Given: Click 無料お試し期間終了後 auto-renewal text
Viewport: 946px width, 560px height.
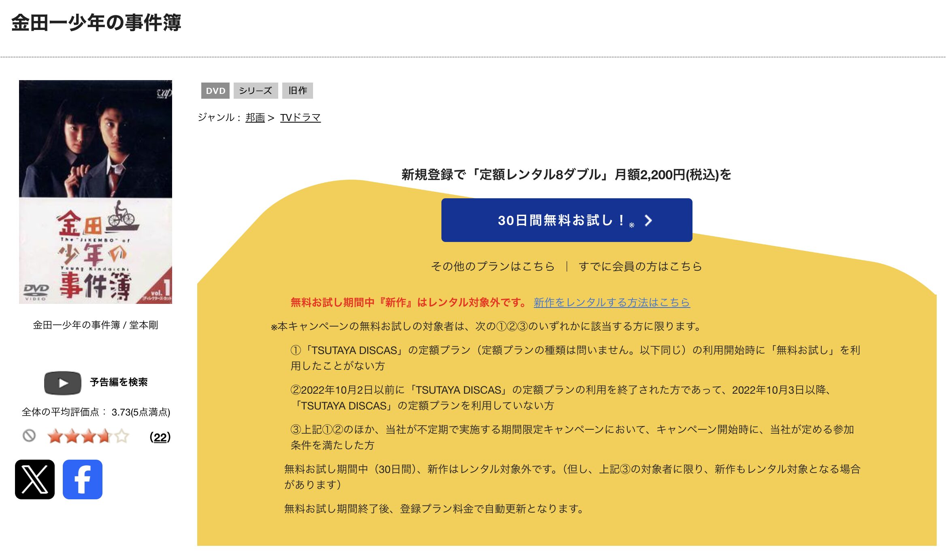Looking at the screenshot, I should 434,509.
